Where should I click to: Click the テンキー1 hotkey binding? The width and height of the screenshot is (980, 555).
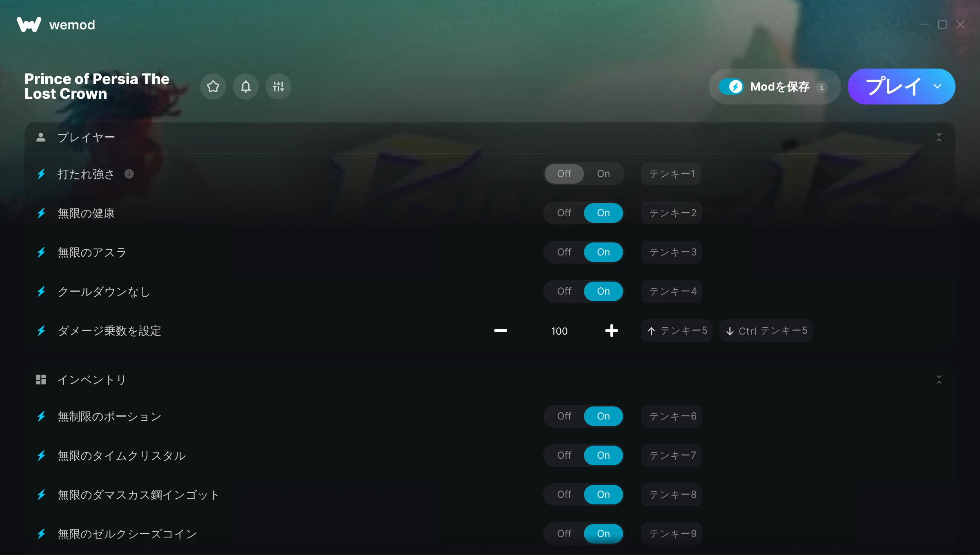coord(671,174)
